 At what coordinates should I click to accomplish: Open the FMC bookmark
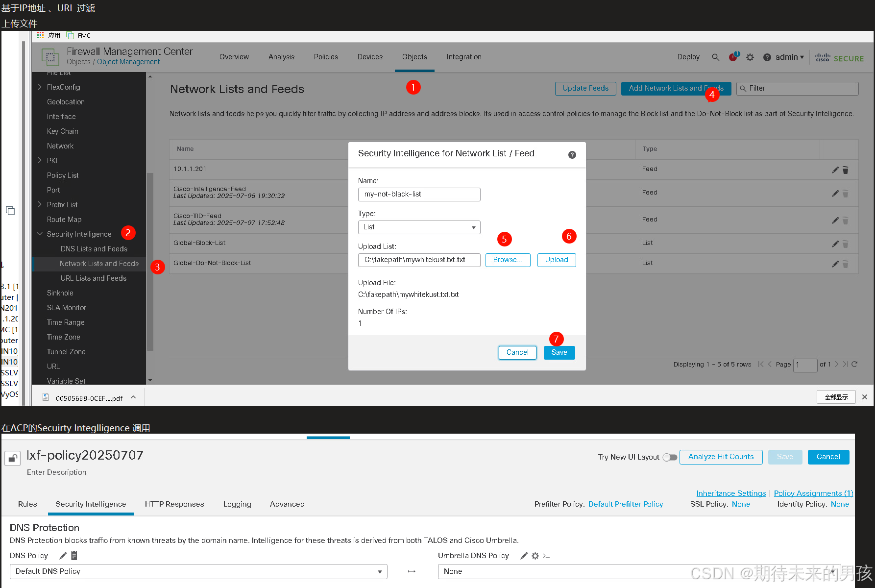[x=78, y=35]
